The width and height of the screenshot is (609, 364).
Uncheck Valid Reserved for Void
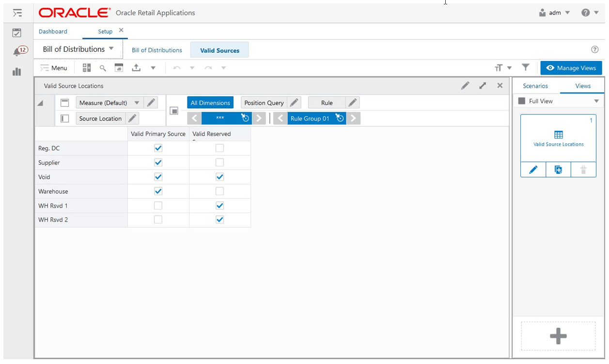point(219,177)
